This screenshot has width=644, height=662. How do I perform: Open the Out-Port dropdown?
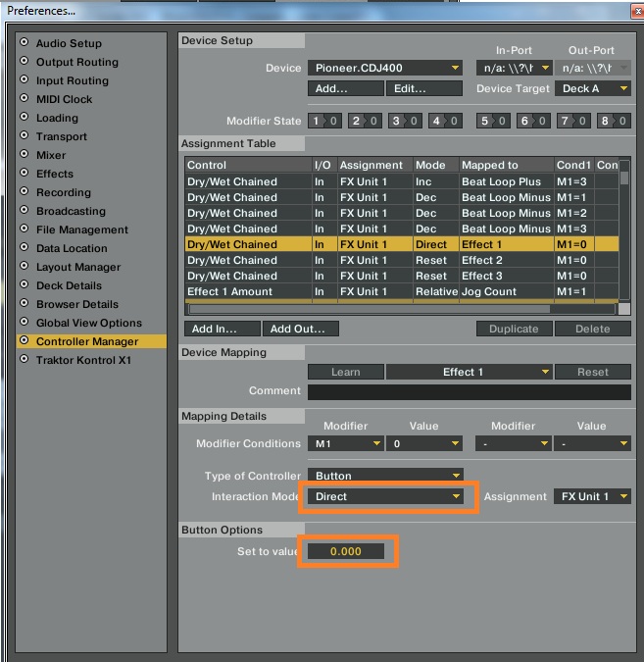click(x=592, y=68)
